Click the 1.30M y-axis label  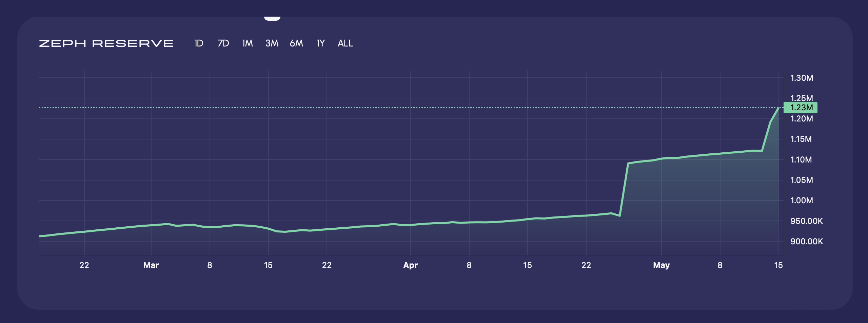802,78
